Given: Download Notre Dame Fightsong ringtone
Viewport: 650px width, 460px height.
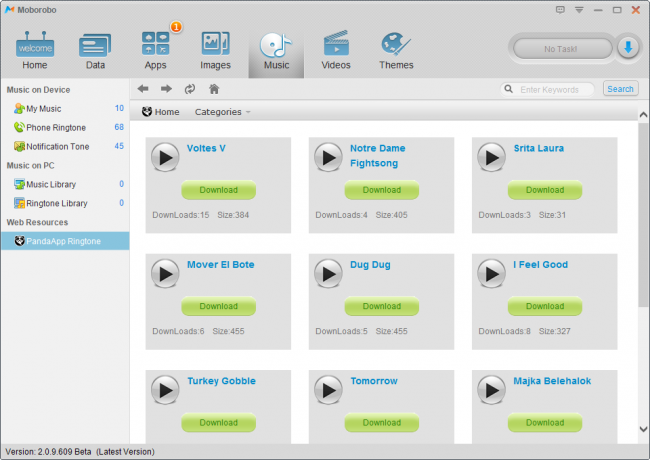Looking at the screenshot, I should 382,190.
